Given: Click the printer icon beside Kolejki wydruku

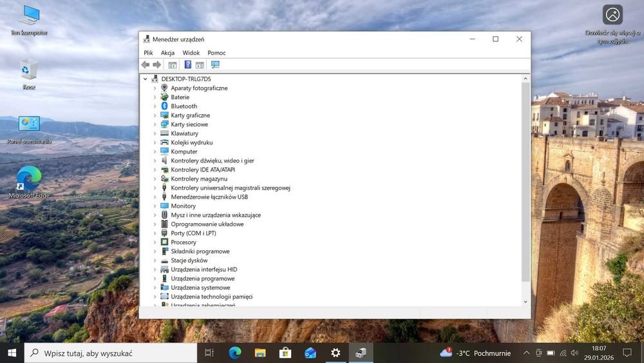Looking at the screenshot, I should pos(164,142).
